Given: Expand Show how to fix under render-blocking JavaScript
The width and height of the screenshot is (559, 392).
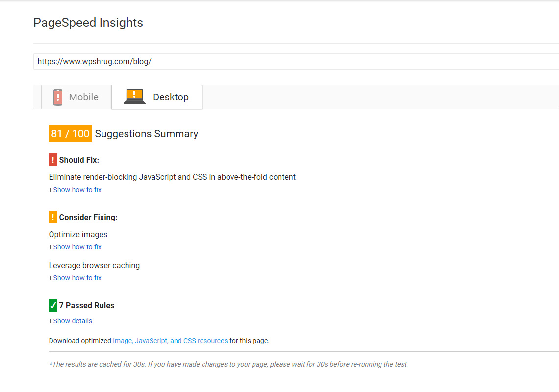Looking at the screenshot, I should [x=77, y=189].
